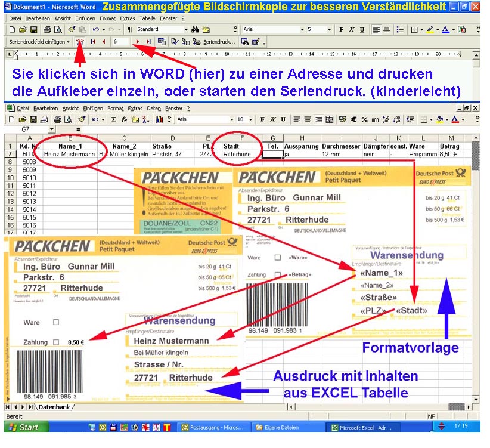Switch to the 'Postausgang - Micros...' taskbar button

(x=214, y=427)
